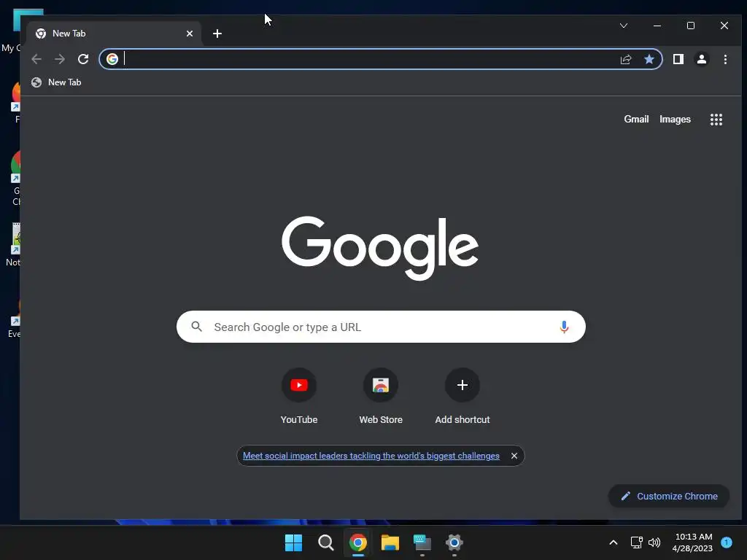Click the Chrome back arrow
This screenshot has height=560, width=747.
(x=36, y=59)
